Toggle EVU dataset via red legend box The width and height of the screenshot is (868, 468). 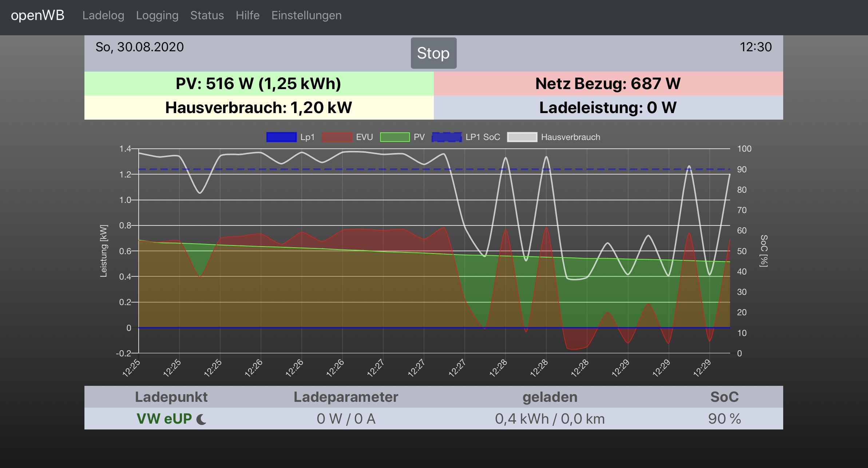point(337,137)
